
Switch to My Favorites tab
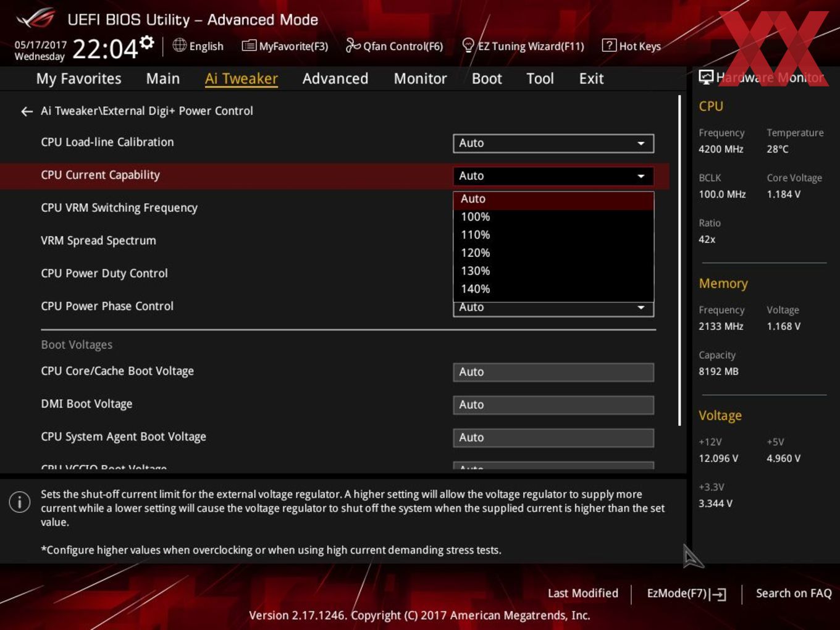coord(78,78)
